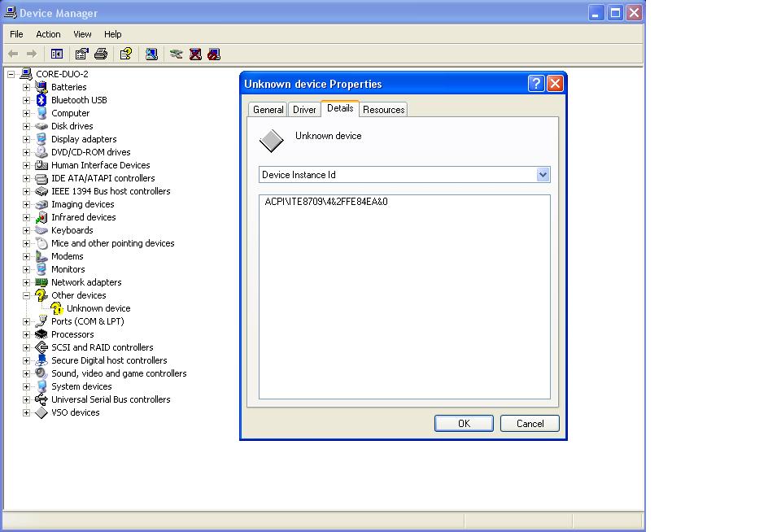
Task: Collapse the Other devices node
Action: pos(26,295)
